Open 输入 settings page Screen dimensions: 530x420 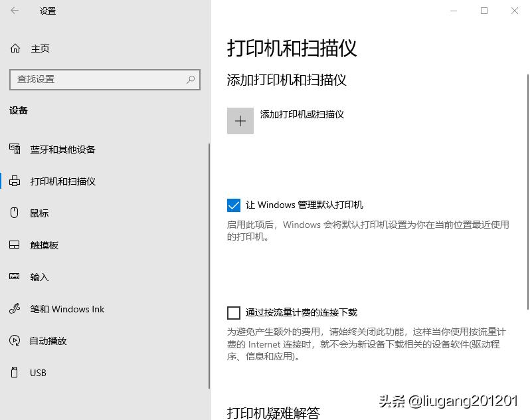39,277
